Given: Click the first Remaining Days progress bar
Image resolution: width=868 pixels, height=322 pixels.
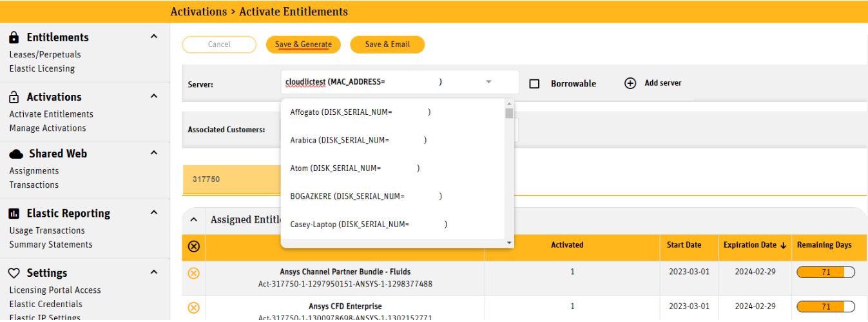Looking at the screenshot, I should [x=825, y=272].
